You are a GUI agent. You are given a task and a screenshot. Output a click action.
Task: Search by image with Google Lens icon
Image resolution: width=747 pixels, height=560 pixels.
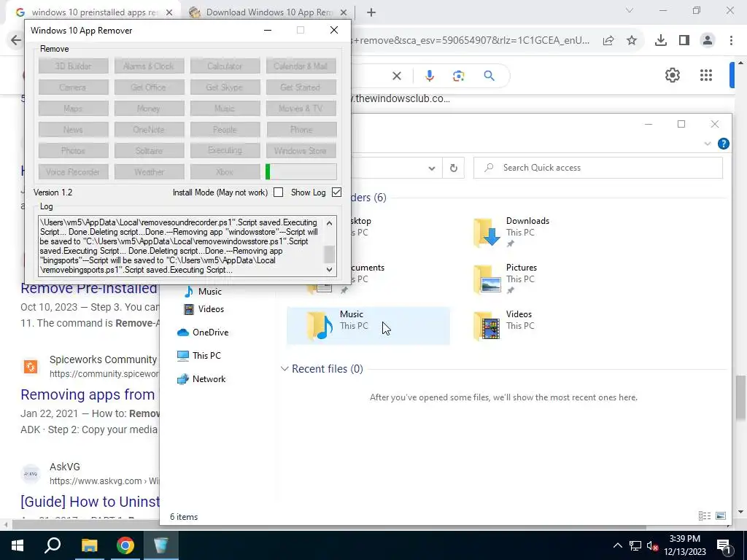click(x=458, y=76)
